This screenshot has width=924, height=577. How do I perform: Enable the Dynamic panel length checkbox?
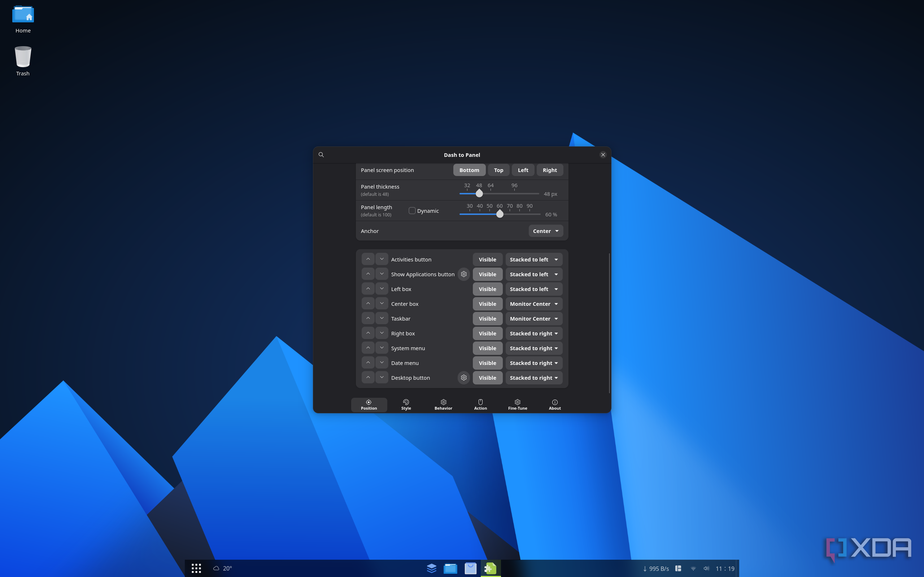(412, 211)
